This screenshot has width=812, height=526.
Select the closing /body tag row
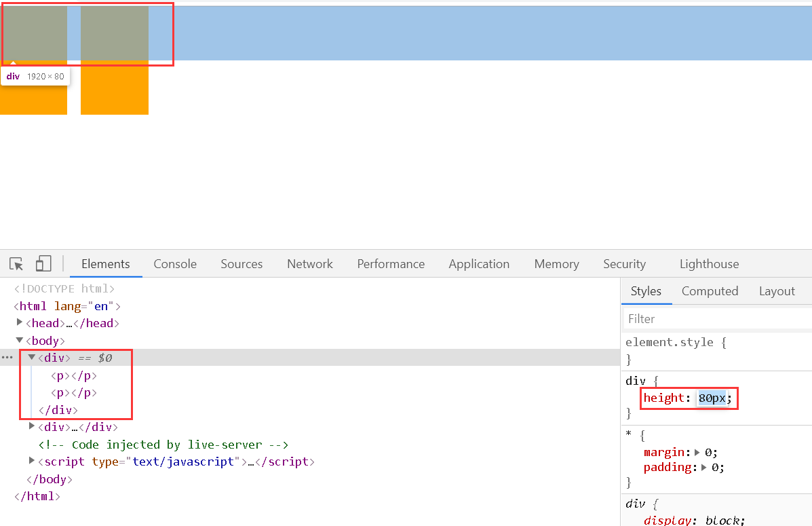tap(50, 479)
